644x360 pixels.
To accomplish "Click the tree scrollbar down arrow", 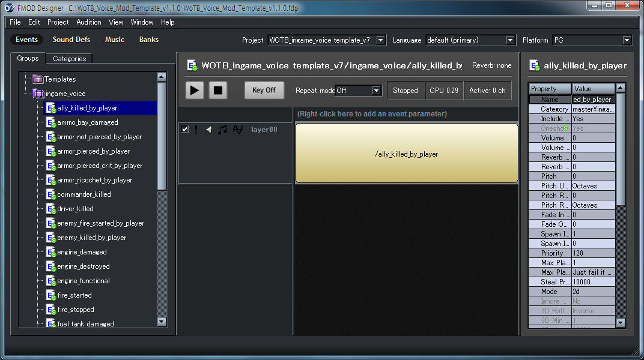I will [x=162, y=322].
